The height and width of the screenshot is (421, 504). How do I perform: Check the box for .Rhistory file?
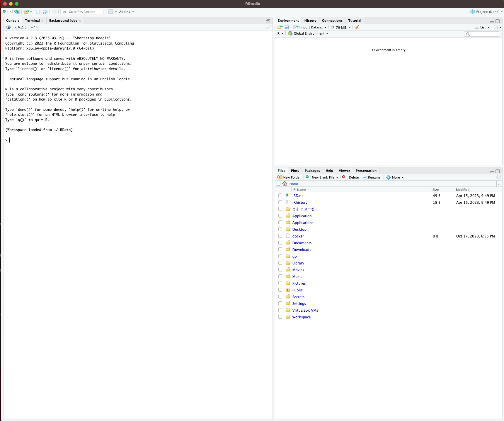[x=280, y=202]
